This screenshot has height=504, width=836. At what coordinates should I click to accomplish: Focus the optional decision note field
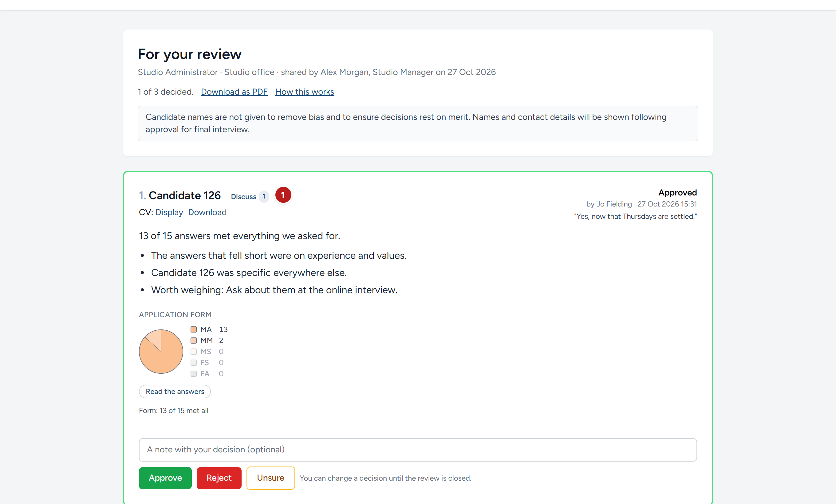[418, 450]
